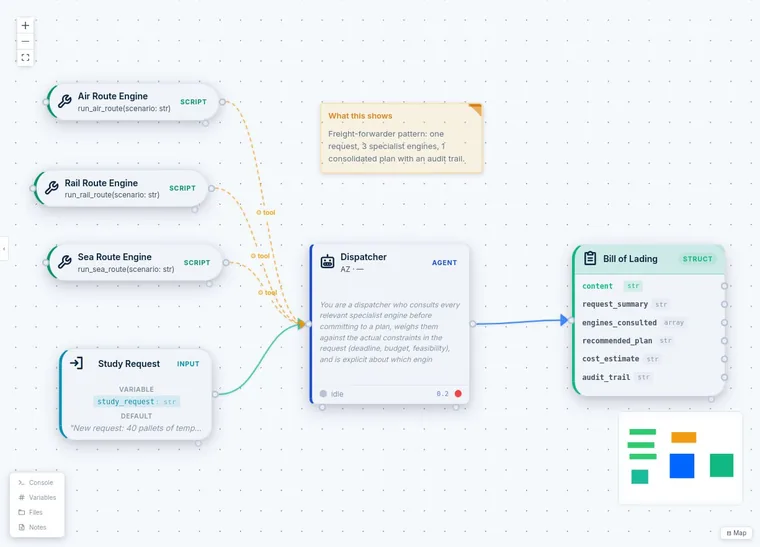Click the fit view icon
760x547 pixels.
[x=25, y=58]
